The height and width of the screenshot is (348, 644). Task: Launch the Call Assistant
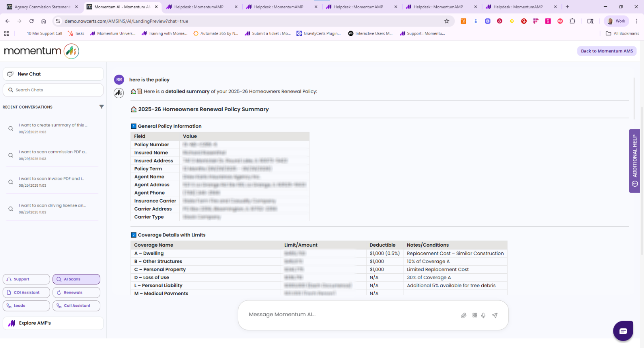[x=76, y=305]
